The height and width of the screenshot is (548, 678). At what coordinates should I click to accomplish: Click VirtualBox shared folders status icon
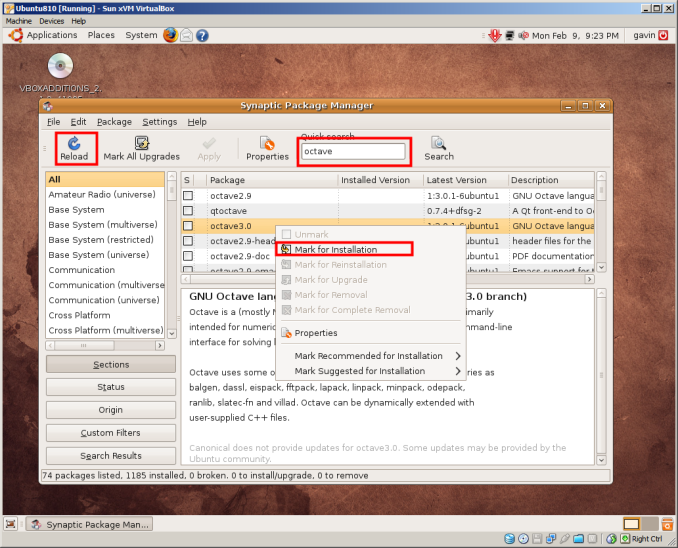579,538
